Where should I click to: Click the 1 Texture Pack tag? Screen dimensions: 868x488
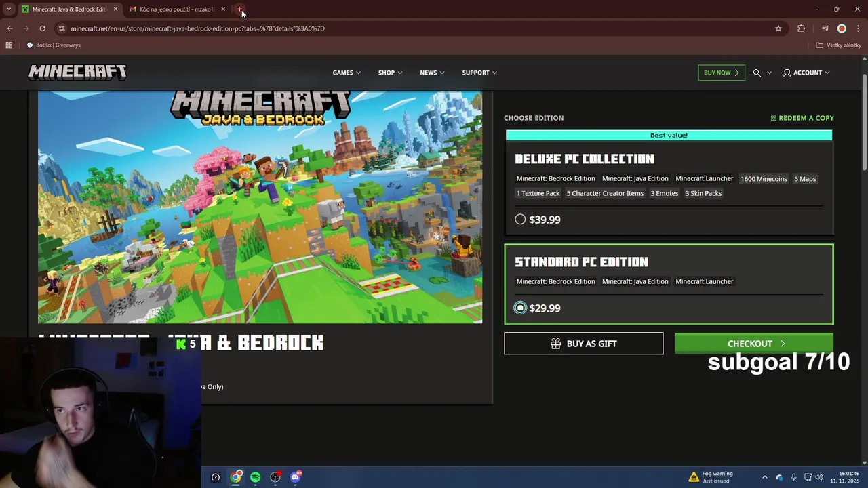538,193
